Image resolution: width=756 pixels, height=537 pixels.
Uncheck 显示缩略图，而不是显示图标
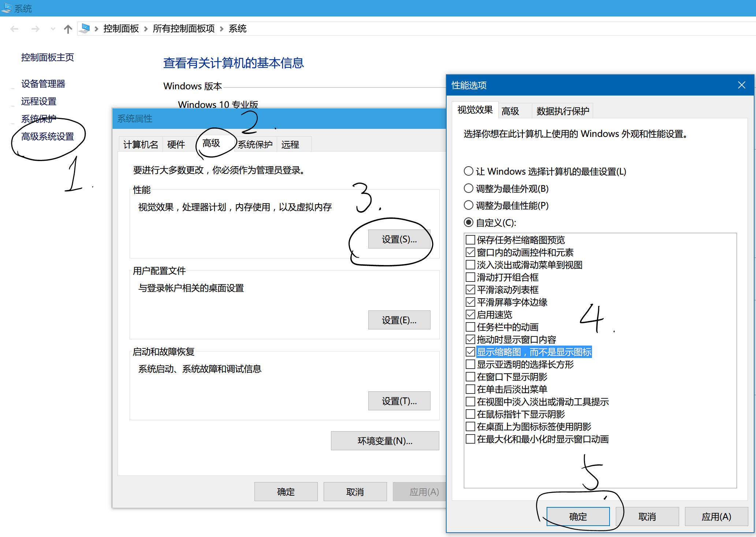coord(470,352)
